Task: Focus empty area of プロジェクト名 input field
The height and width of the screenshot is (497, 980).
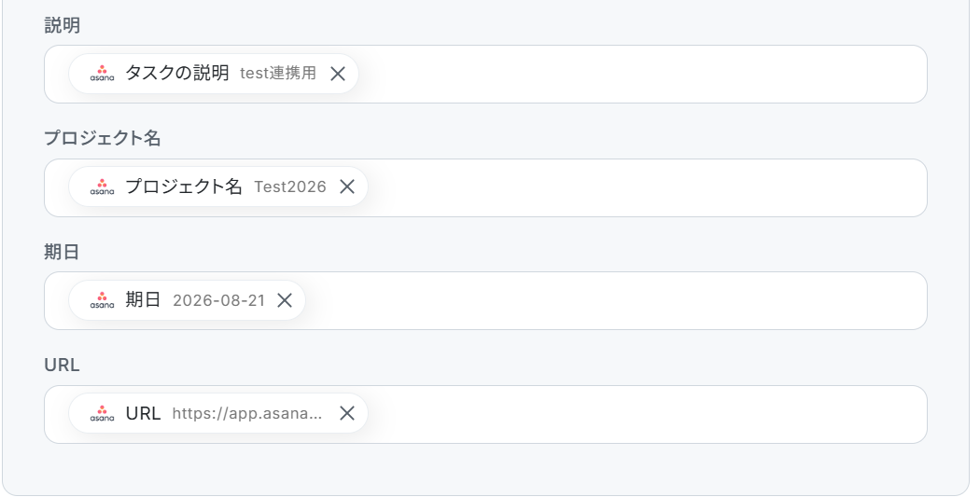Action: coord(647,188)
